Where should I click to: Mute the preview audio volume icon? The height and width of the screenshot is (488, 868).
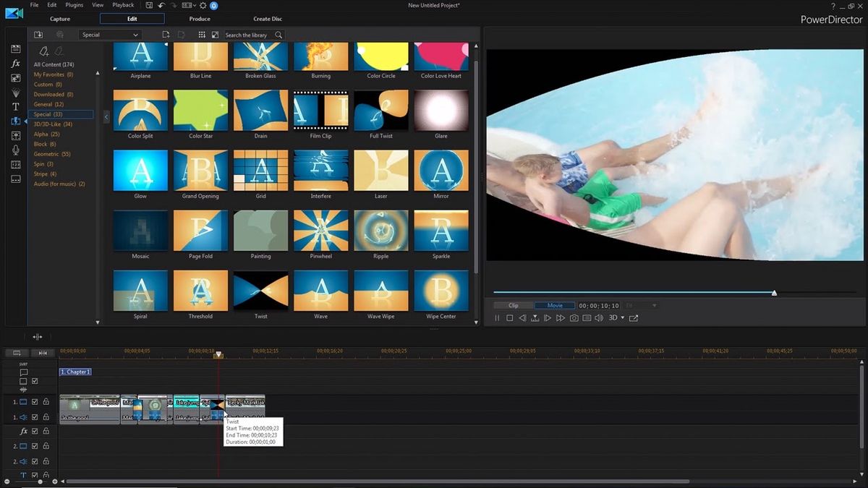[x=599, y=317]
